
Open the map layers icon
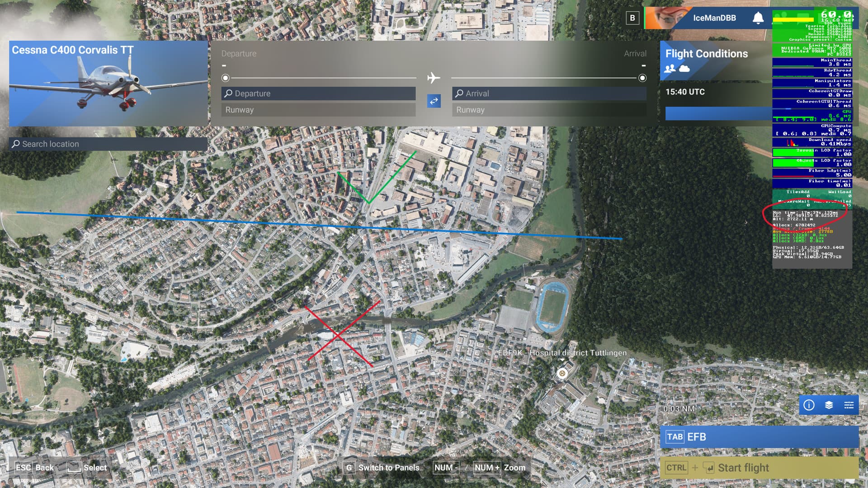click(x=829, y=405)
